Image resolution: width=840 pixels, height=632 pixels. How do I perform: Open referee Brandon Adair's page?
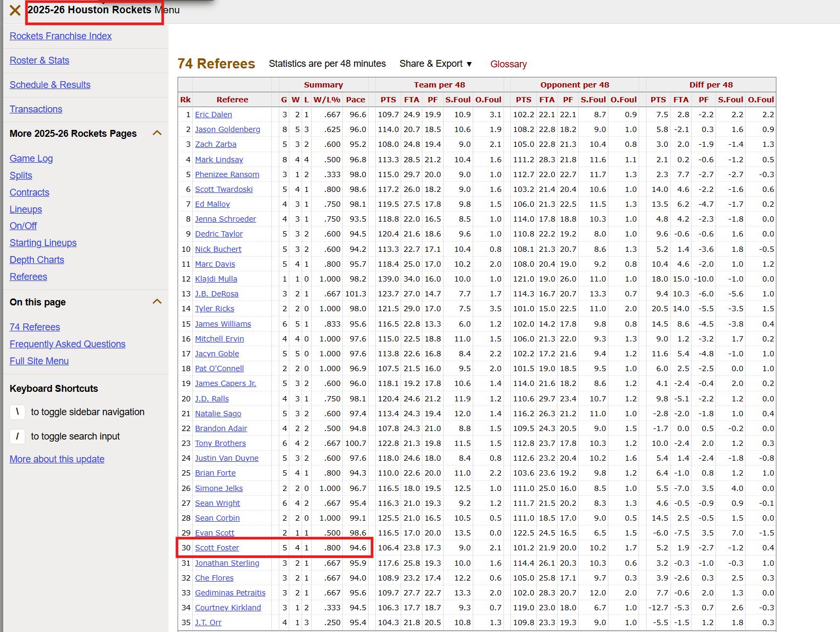tap(221, 428)
